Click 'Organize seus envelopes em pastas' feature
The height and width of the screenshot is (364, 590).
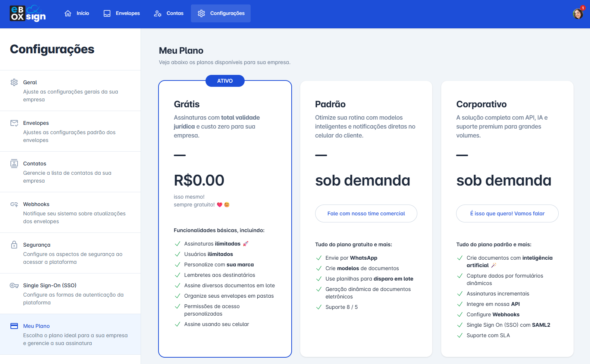coord(229,296)
